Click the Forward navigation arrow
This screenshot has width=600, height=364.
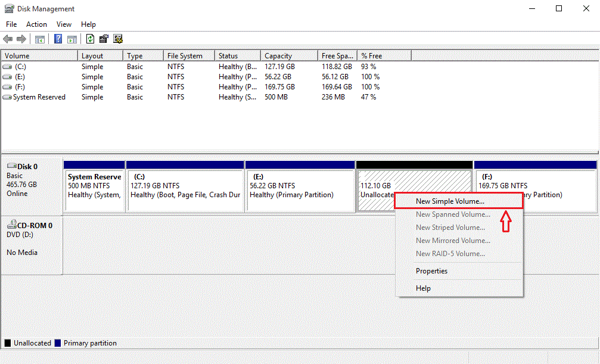click(x=20, y=39)
